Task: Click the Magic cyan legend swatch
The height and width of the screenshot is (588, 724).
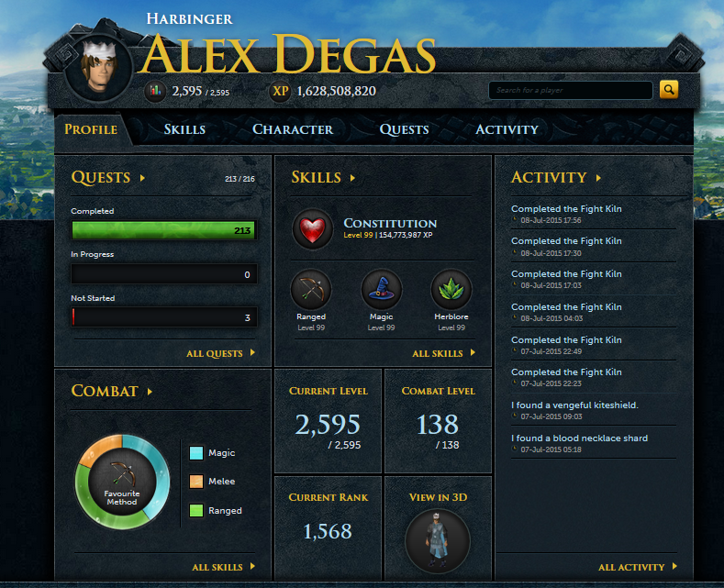Action: pos(196,453)
